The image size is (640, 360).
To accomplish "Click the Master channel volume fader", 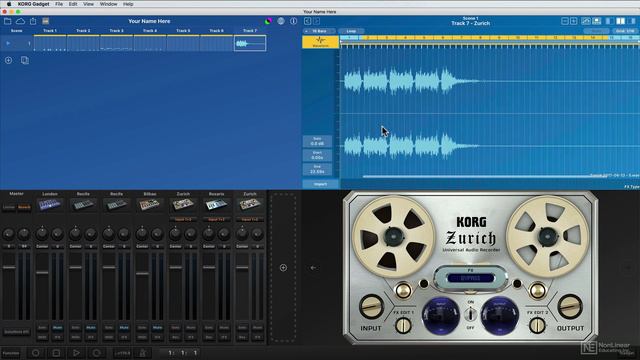I will click(9, 268).
